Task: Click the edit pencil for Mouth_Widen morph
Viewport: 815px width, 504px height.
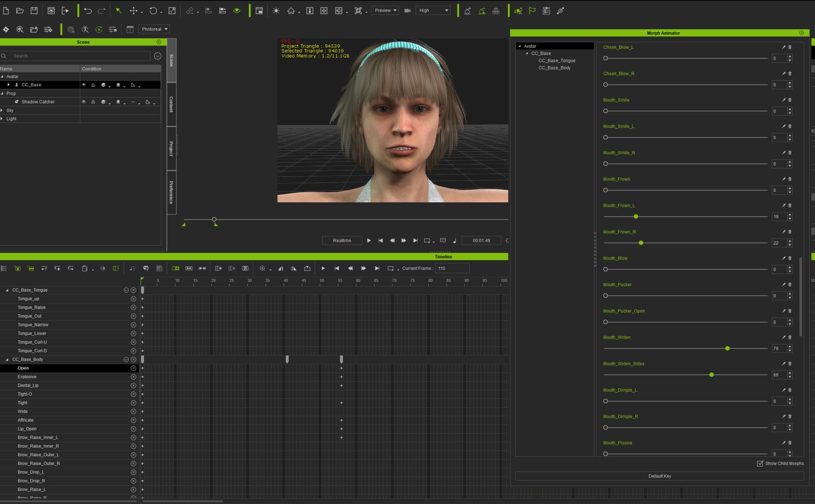Action: pos(783,337)
